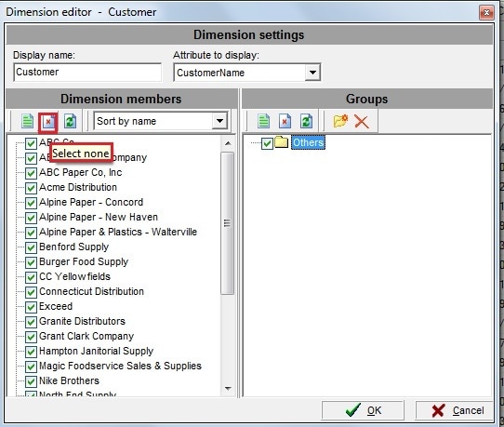
Task: Click the Select none icon for dimension members
Action: coord(48,122)
